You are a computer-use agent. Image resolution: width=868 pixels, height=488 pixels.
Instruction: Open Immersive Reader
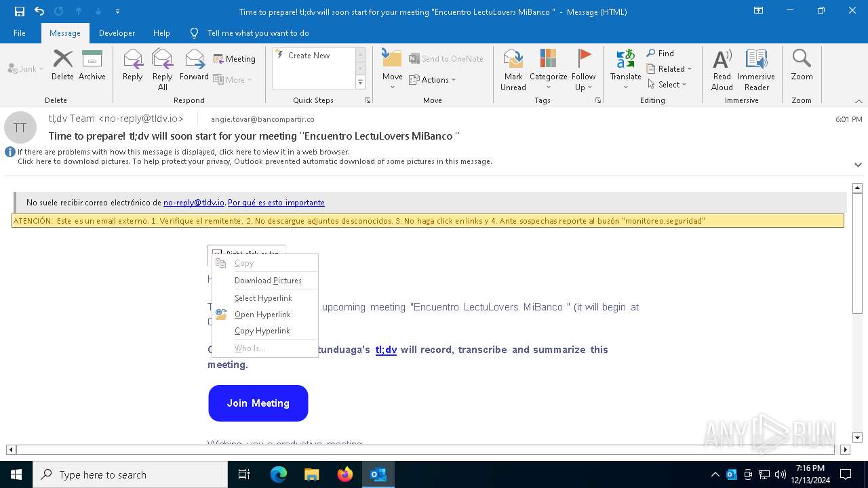click(x=756, y=69)
